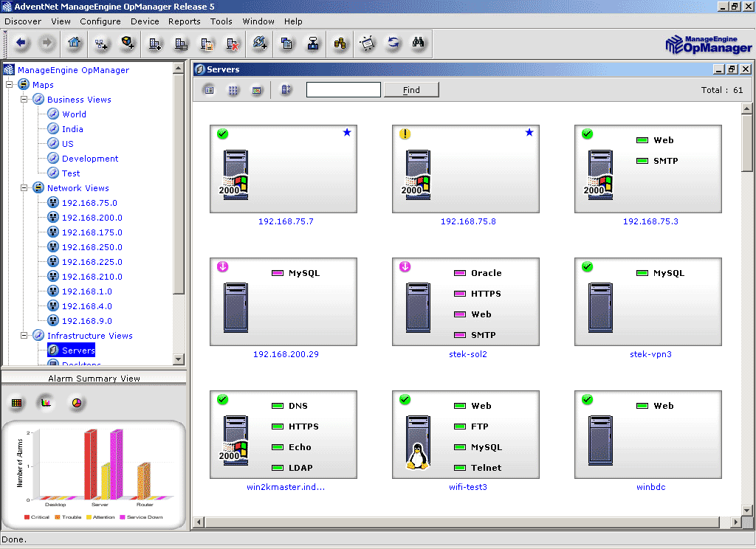Click the blue Back arrow toolbar icon

[x=21, y=43]
